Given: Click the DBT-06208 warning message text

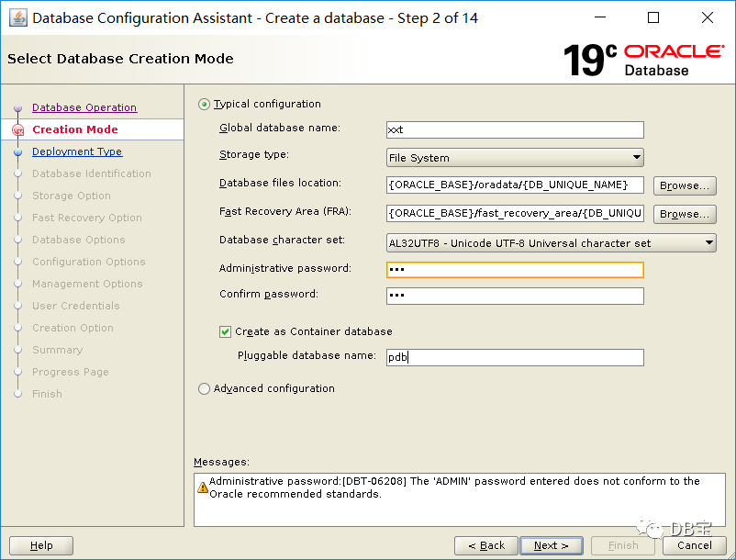Looking at the screenshot, I should tap(454, 487).
